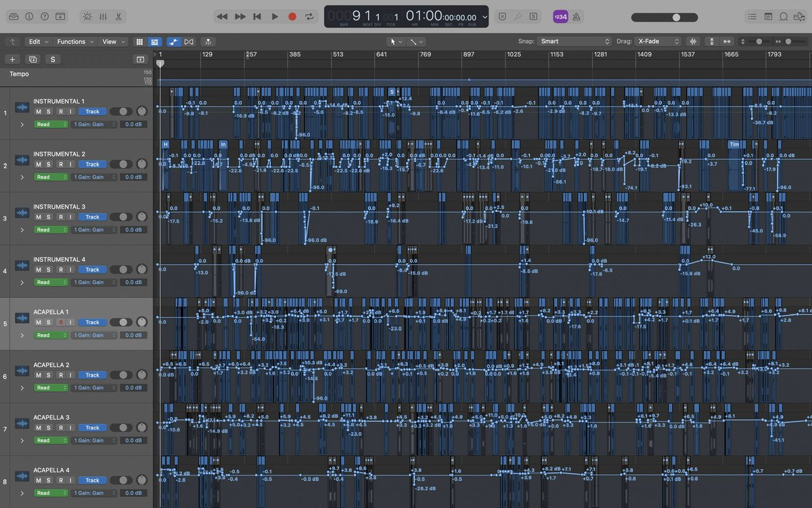This screenshot has height=508, width=812.
Task: Open the Drag X-Fade dropdown
Action: point(658,41)
